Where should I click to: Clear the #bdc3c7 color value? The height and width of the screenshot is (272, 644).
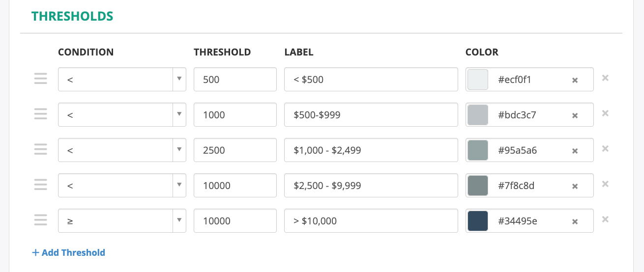(x=575, y=115)
